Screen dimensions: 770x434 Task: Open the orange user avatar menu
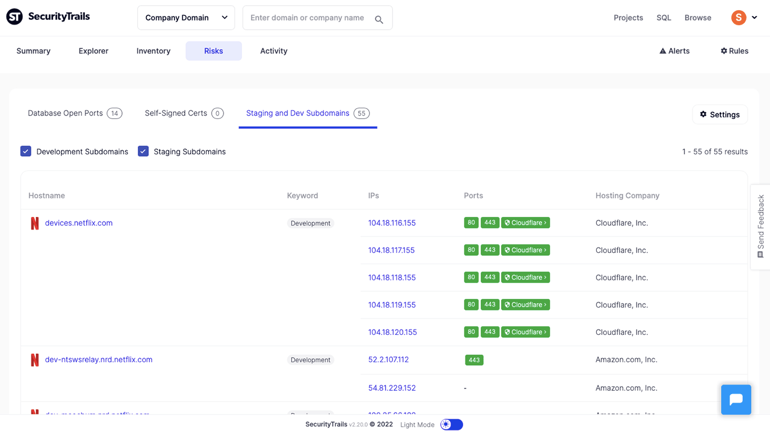point(739,18)
